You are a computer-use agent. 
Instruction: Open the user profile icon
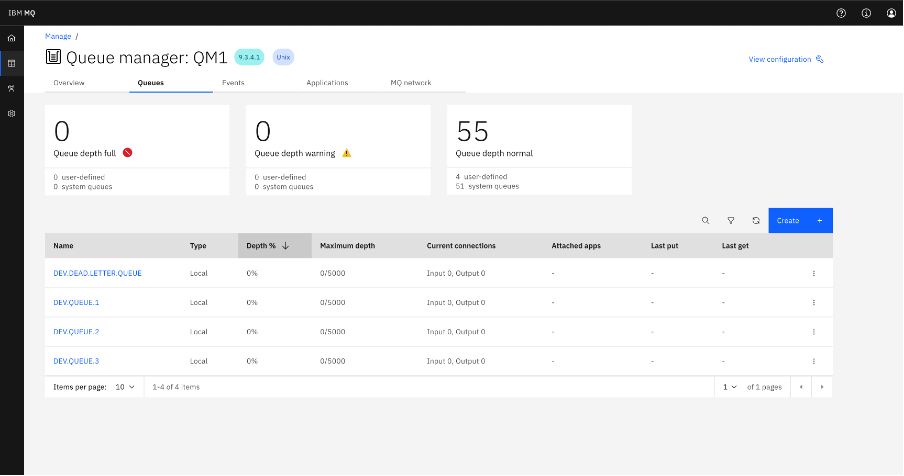point(891,13)
